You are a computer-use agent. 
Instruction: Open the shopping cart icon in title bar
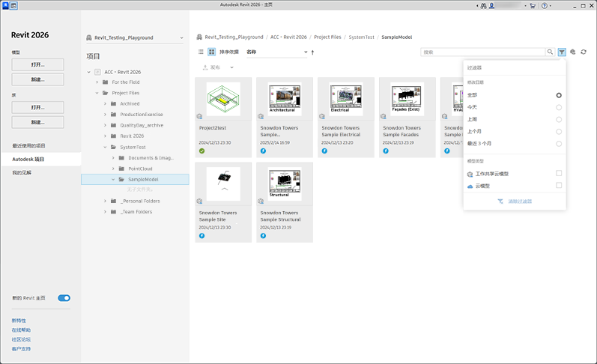click(533, 6)
